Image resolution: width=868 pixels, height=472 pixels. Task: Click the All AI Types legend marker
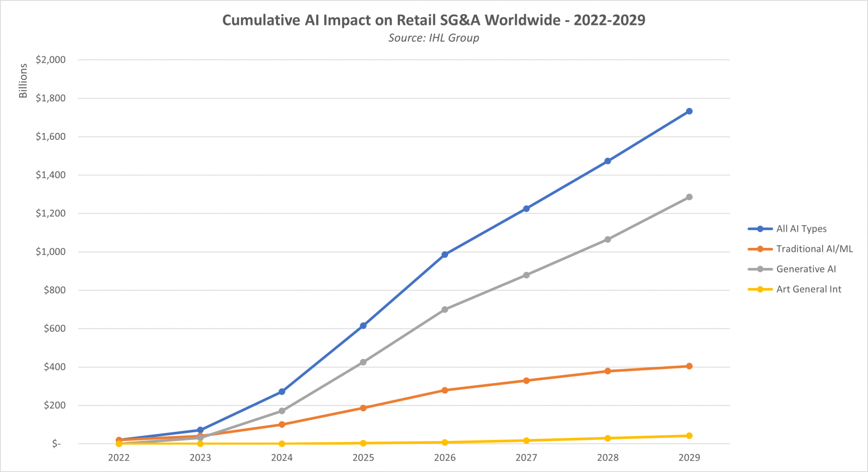coord(760,229)
